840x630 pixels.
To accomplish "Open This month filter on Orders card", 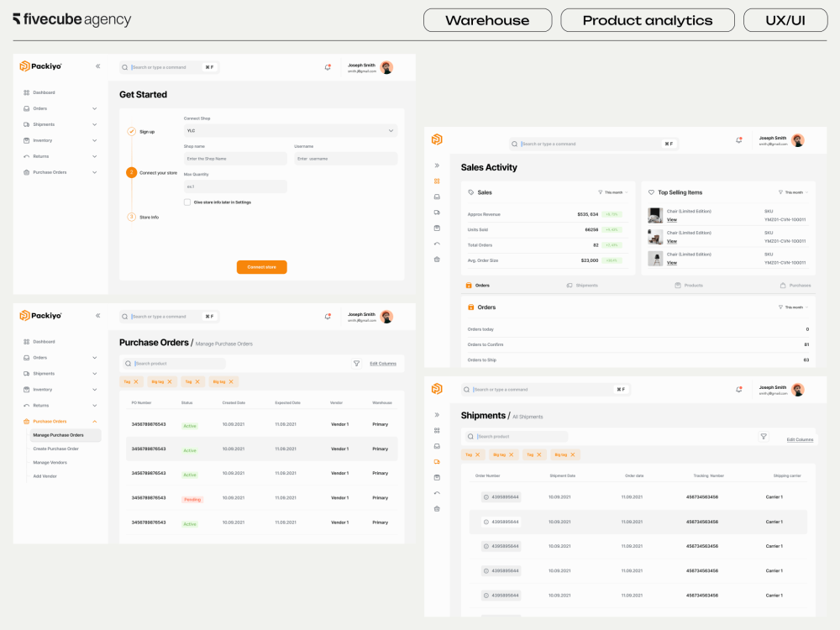I will [x=794, y=307].
